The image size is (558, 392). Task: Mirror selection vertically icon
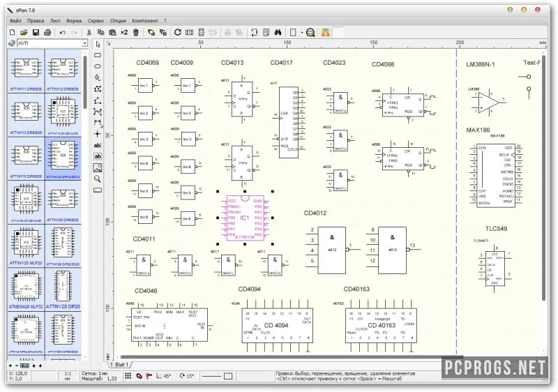coord(201,32)
